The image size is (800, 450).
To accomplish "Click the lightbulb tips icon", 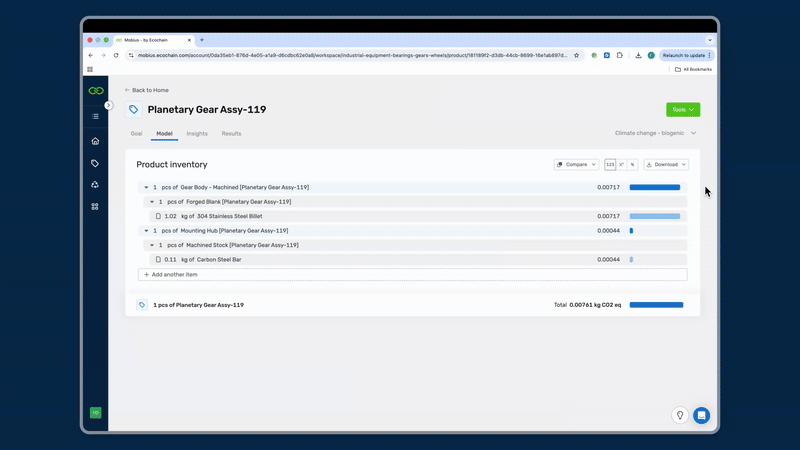I will [680, 415].
